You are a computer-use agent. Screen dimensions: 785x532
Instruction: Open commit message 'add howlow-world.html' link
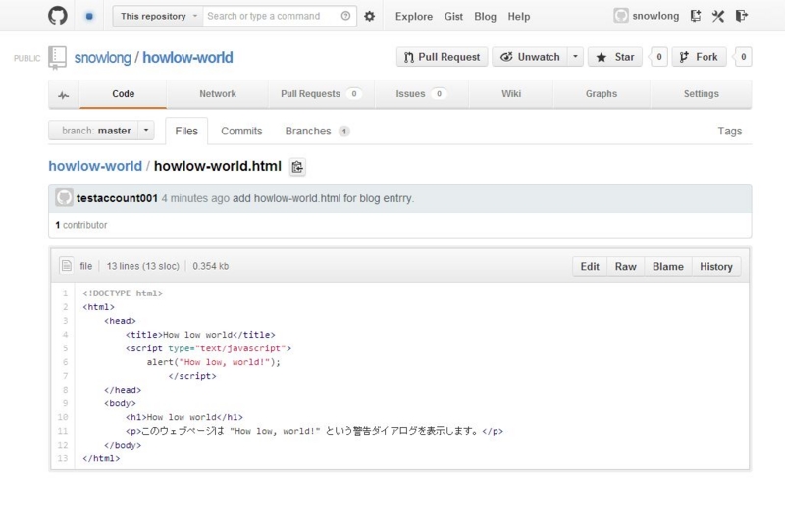click(x=324, y=198)
